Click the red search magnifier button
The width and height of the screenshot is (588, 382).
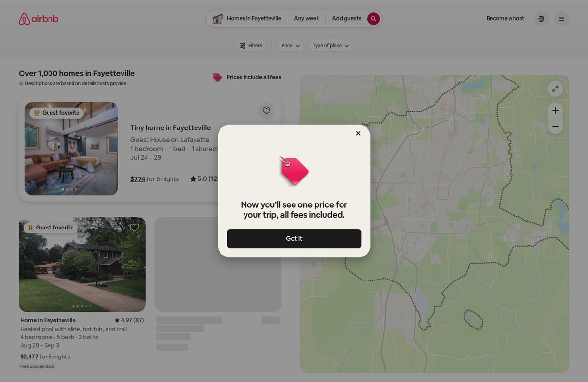point(373,19)
